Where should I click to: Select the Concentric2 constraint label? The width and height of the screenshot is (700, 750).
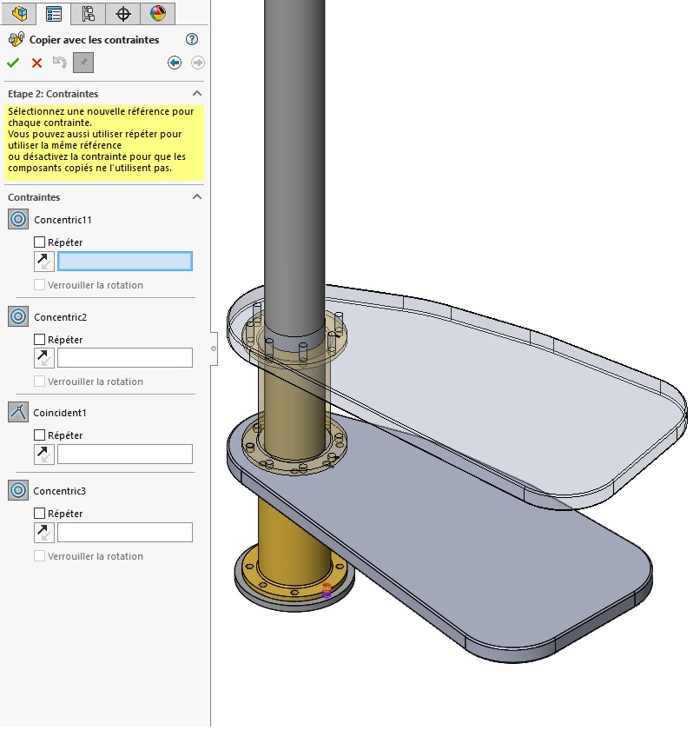60,317
